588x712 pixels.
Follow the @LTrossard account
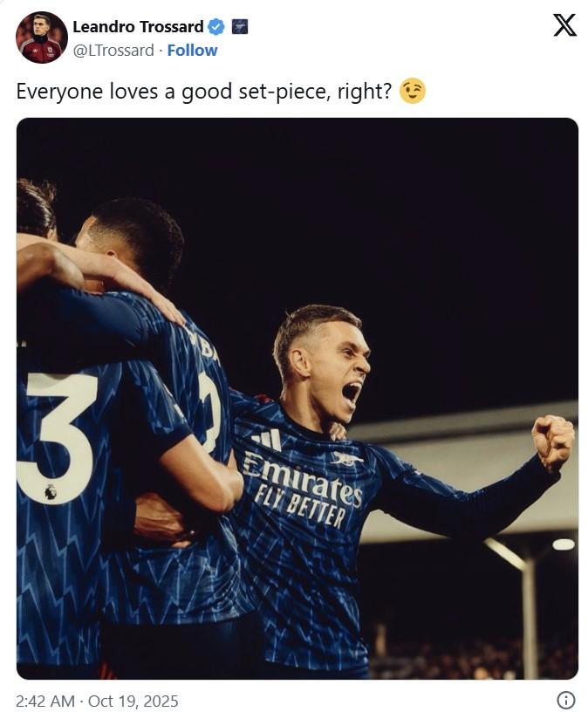[x=192, y=50]
